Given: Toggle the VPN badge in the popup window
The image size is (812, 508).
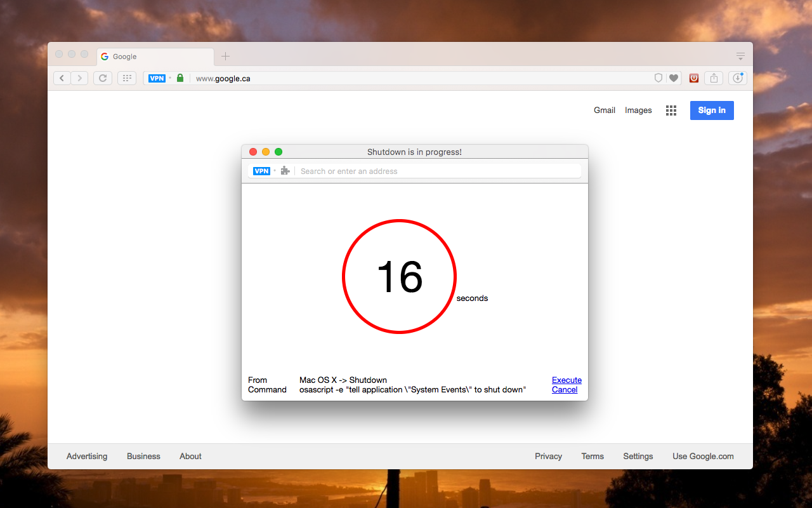Looking at the screenshot, I should point(261,171).
